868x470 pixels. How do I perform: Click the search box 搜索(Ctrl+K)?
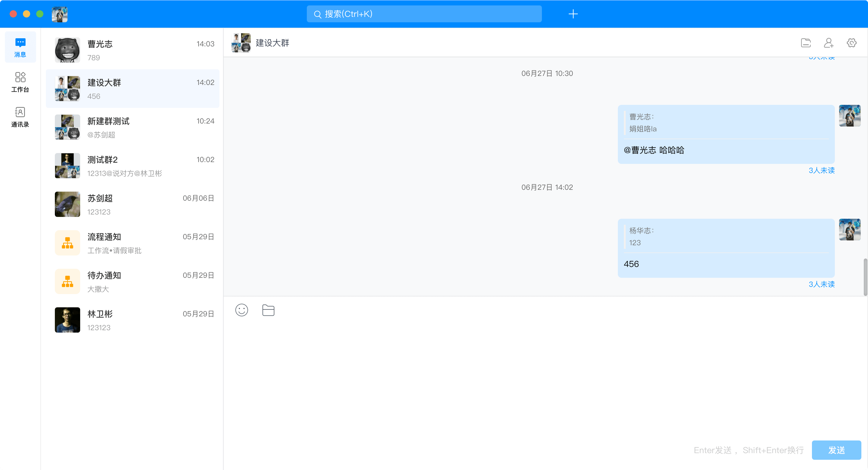[x=424, y=14]
